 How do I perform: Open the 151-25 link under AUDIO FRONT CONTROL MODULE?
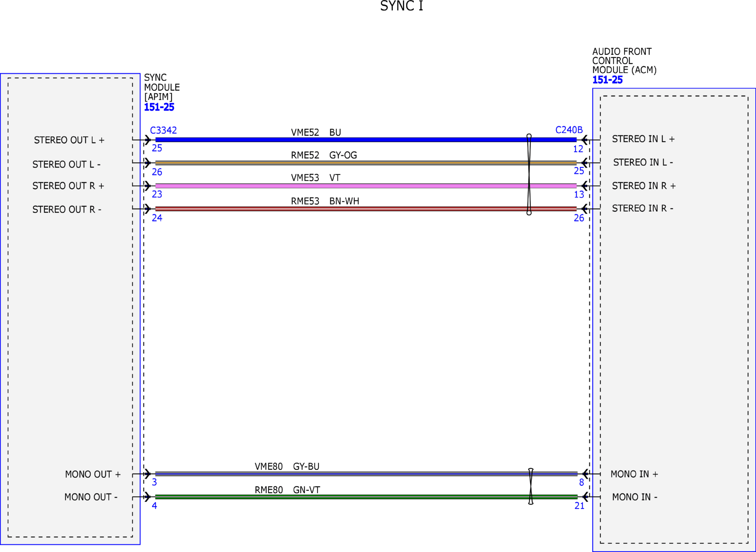point(607,80)
